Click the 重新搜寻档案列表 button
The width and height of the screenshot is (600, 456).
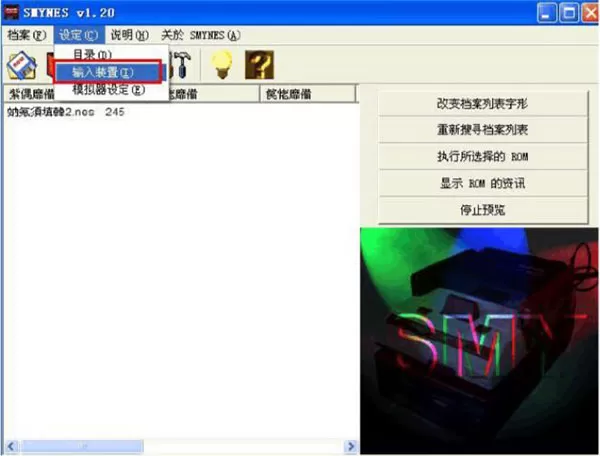(483, 130)
